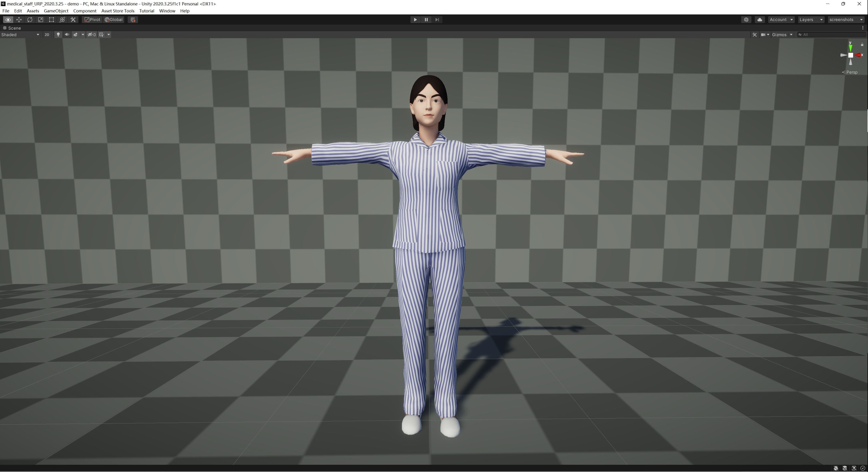This screenshot has width=868, height=472.
Task: Open the Component menu
Action: (84, 11)
